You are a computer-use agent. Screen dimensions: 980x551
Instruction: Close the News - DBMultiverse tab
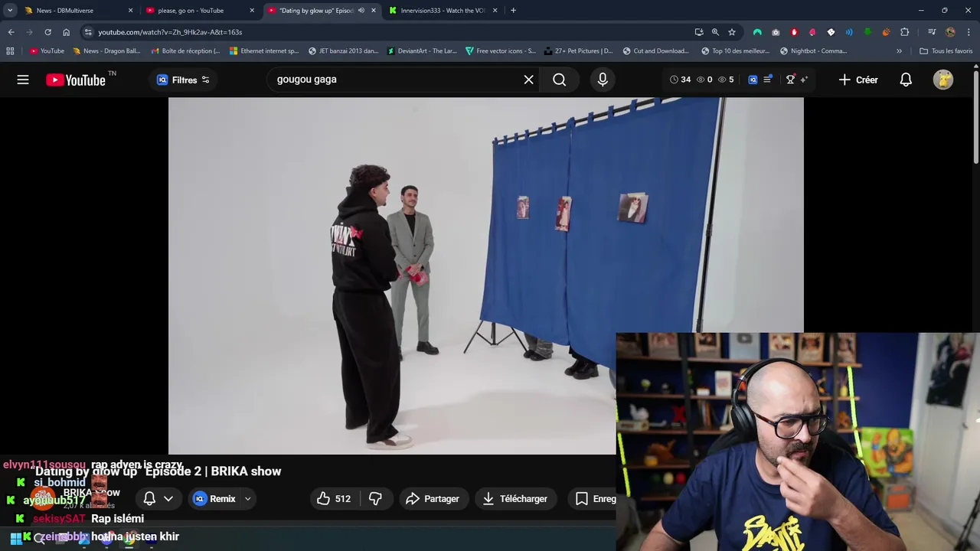pos(130,11)
